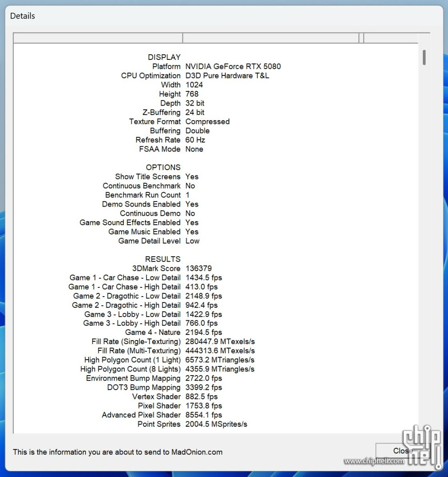The width and height of the screenshot is (448, 477).
Task: Select the Game Music Enabled label
Action: tap(144, 232)
